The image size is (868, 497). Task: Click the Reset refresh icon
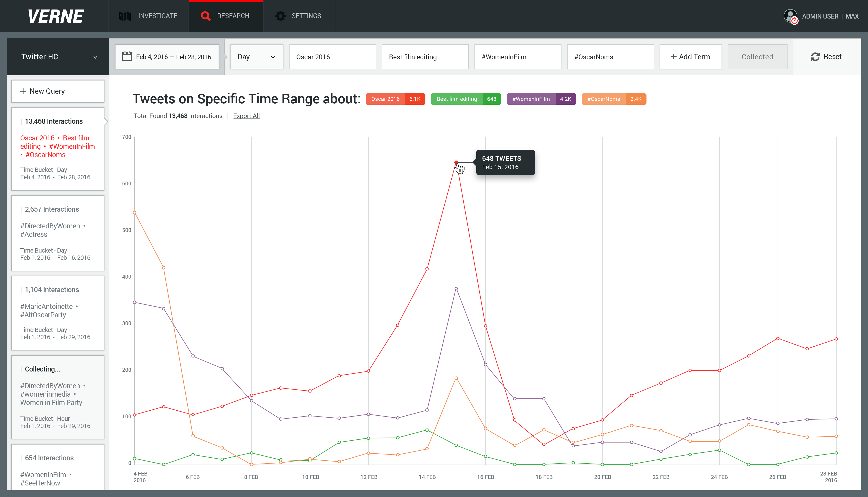[815, 57]
